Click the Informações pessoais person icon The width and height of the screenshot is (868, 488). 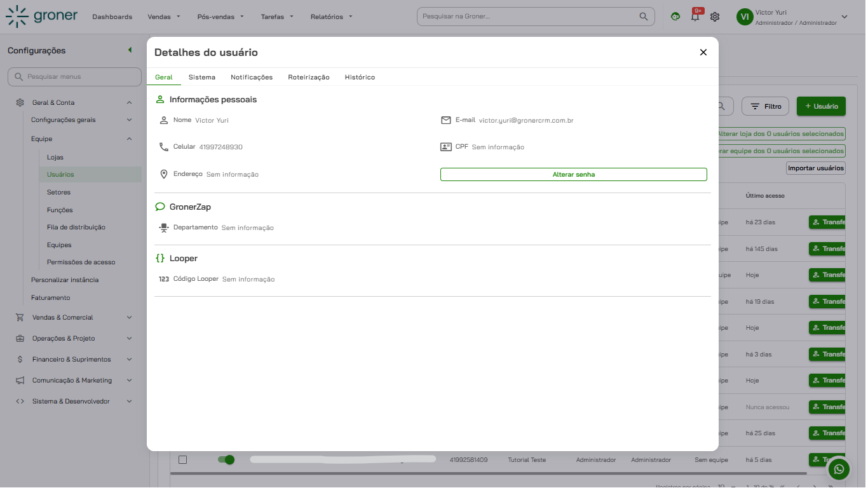coord(160,100)
